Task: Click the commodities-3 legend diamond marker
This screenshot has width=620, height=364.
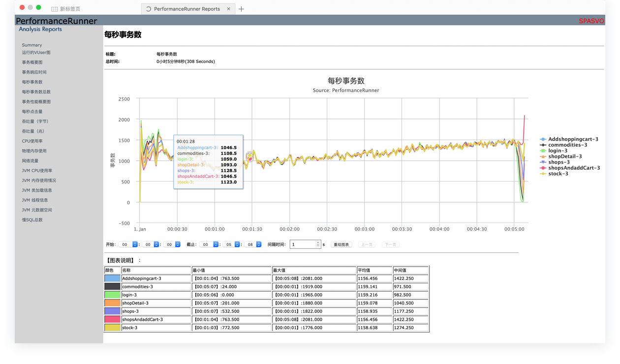Action: pyautogui.click(x=543, y=145)
